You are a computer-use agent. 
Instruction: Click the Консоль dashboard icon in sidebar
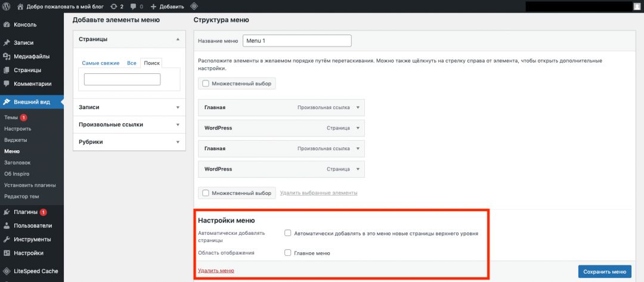tap(7, 24)
